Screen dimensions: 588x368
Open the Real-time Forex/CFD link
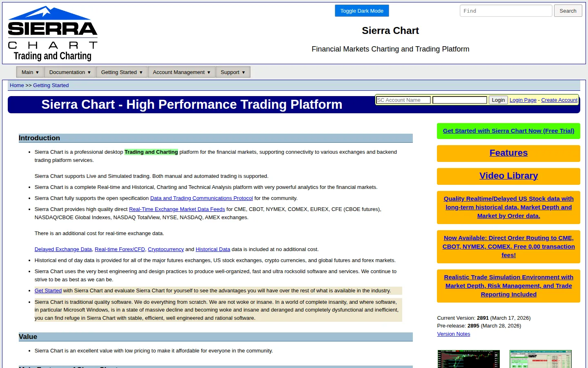coord(120,249)
